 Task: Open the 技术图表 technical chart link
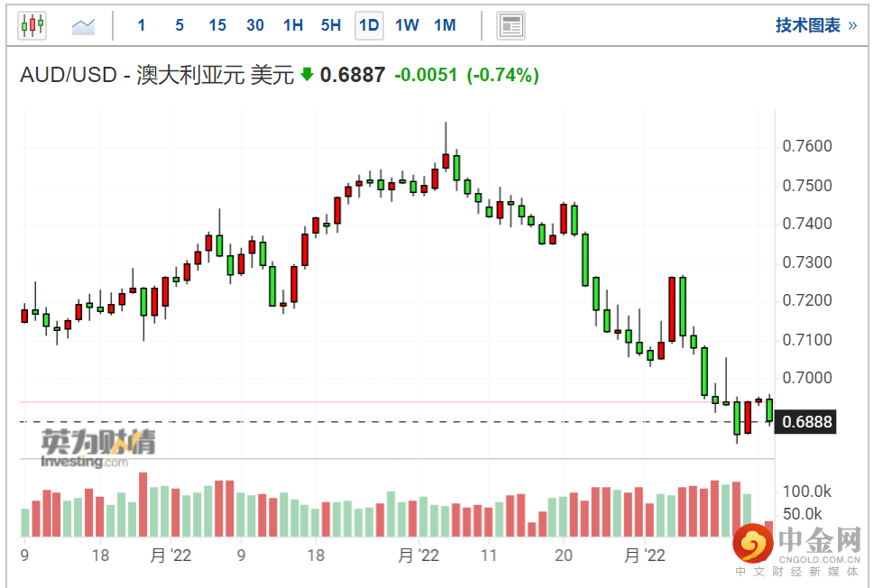(x=815, y=25)
